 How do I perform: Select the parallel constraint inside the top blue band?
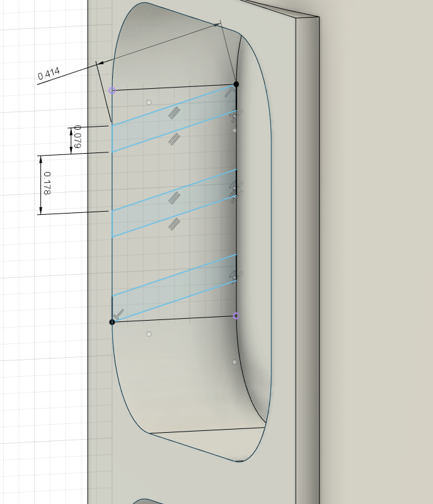coord(175,113)
